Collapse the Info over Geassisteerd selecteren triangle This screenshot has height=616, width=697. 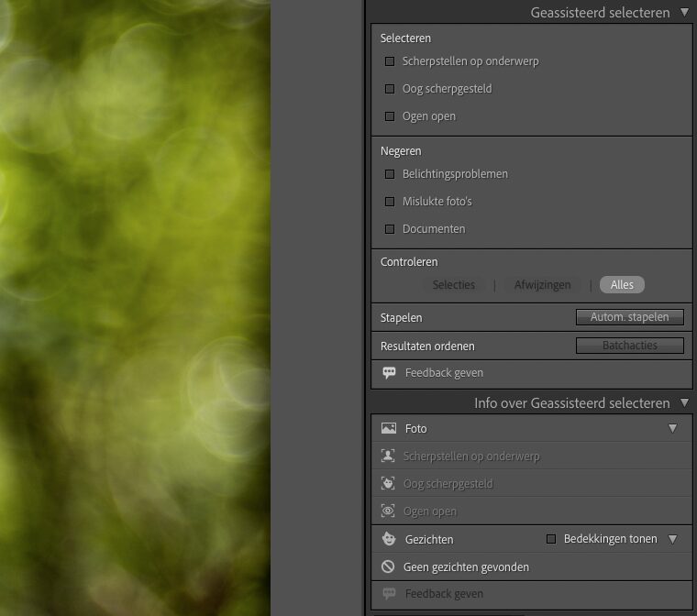tap(684, 402)
